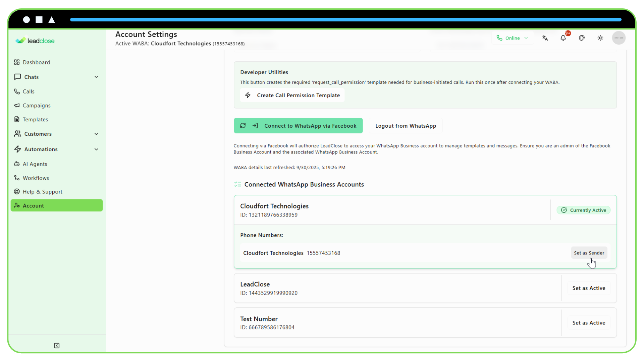Click the login arrow icon on Connect button
Viewport: 644px width, 362px height.
pos(255,126)
